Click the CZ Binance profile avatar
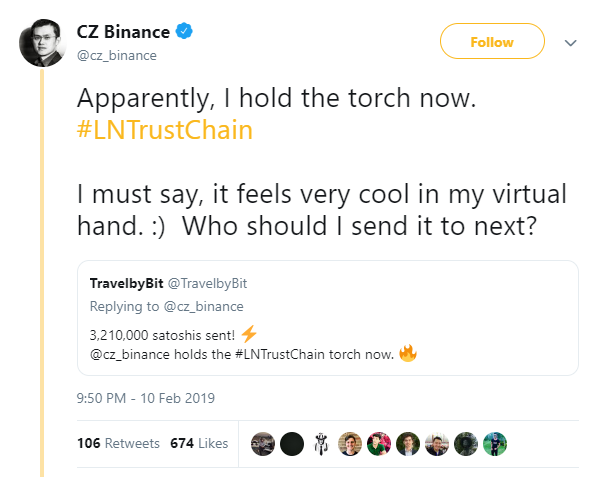This screenshot has height=477, width=604. coord(41,41)
